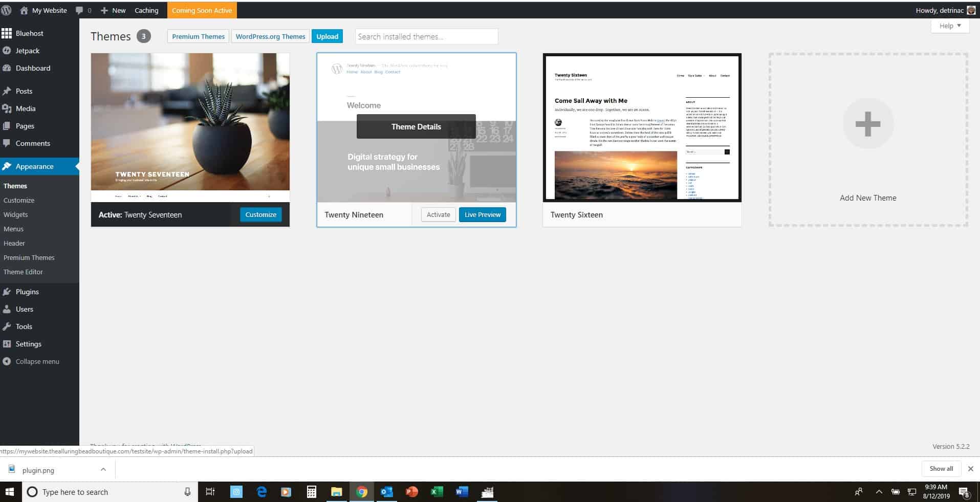Open the Jetpack menu icon

tap(7, 51)
